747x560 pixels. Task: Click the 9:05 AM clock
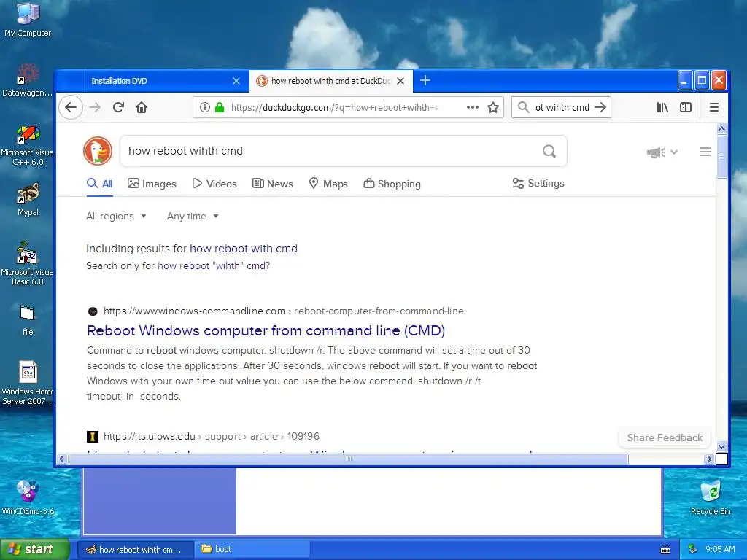[x=720, y=550]
